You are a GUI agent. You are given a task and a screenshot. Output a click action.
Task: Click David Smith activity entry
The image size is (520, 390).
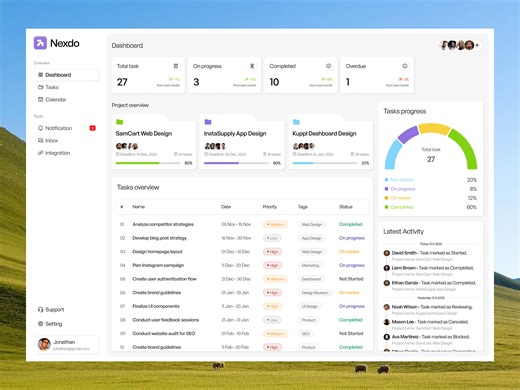tap(430, 256)
